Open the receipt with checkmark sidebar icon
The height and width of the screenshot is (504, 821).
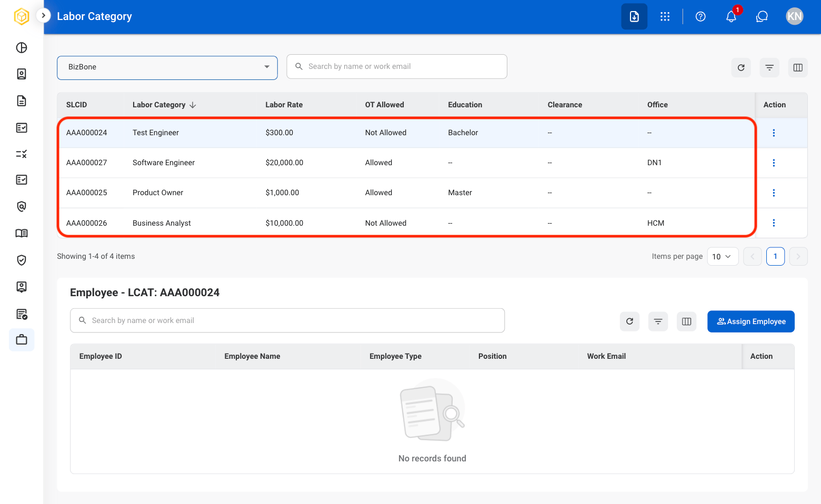(x=22, y=314)
